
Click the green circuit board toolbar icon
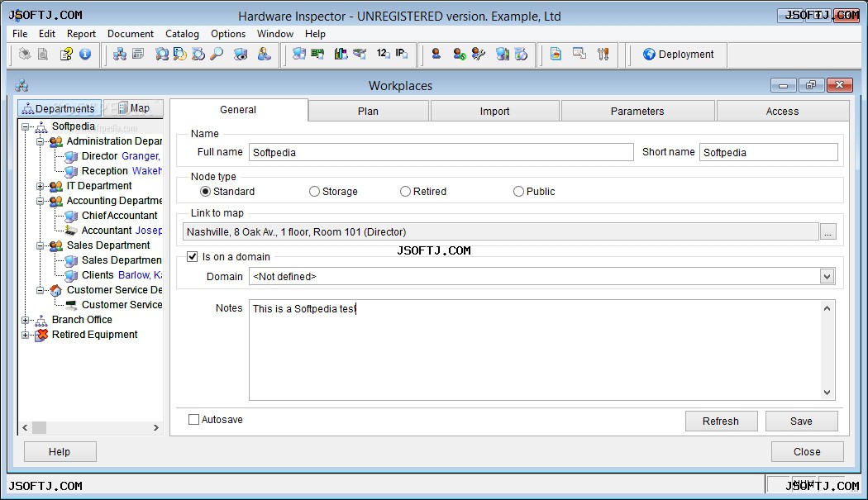pos(317,54)
